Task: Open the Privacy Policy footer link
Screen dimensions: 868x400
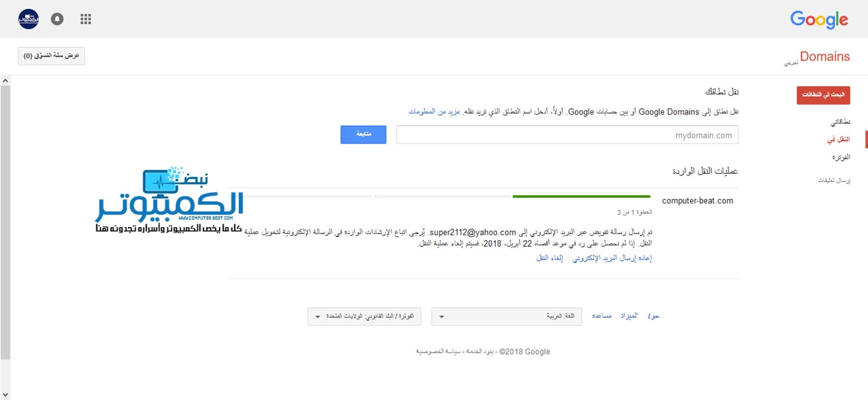Action: tap(438, 352)
